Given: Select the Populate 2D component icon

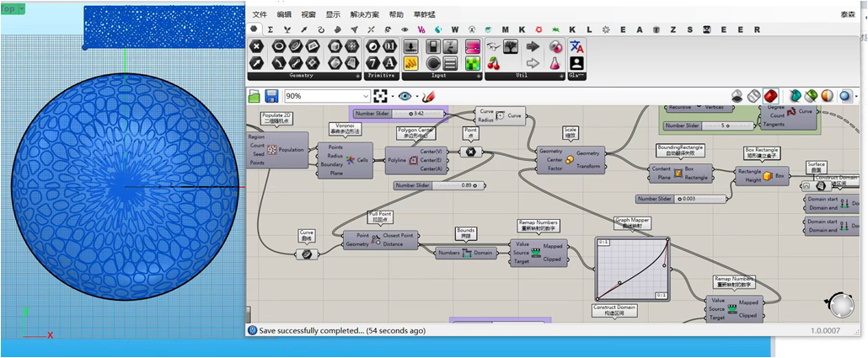Looking at the screenshot, I should tap(272, 150).
